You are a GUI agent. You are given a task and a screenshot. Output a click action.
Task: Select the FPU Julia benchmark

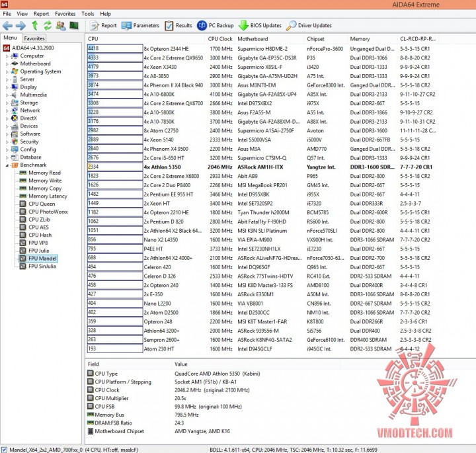click(x=38, y=251)
